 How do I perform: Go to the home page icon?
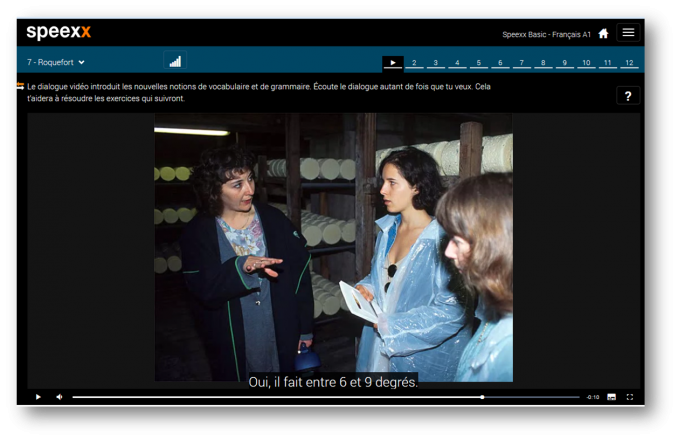coord(603,34)
